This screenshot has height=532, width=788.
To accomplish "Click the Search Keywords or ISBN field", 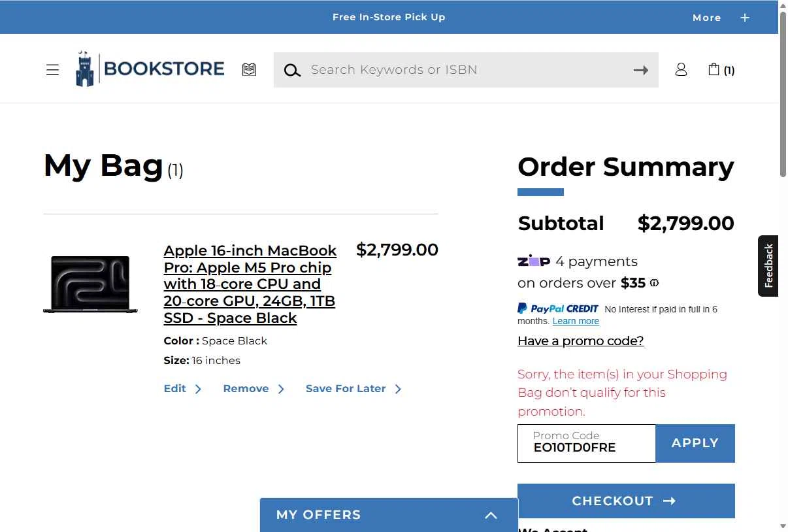I will click(x=467, y=70).
